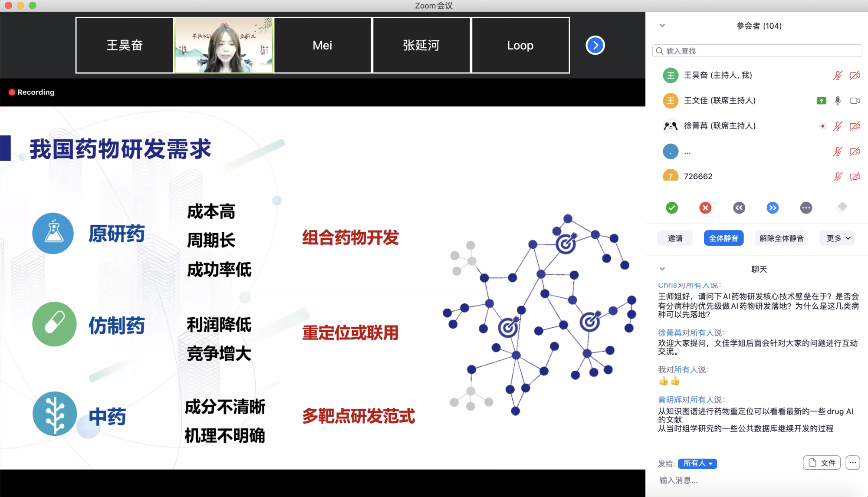Click the red no reaction icon
Image resolution: width=868 pixels, height=497 pixels.
click(x=705, y=208)
